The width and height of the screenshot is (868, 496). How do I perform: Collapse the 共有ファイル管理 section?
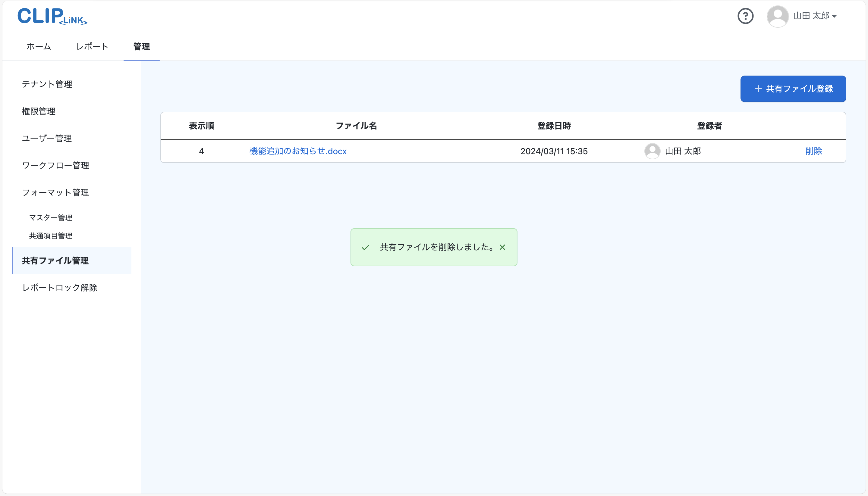click(55, 260)
